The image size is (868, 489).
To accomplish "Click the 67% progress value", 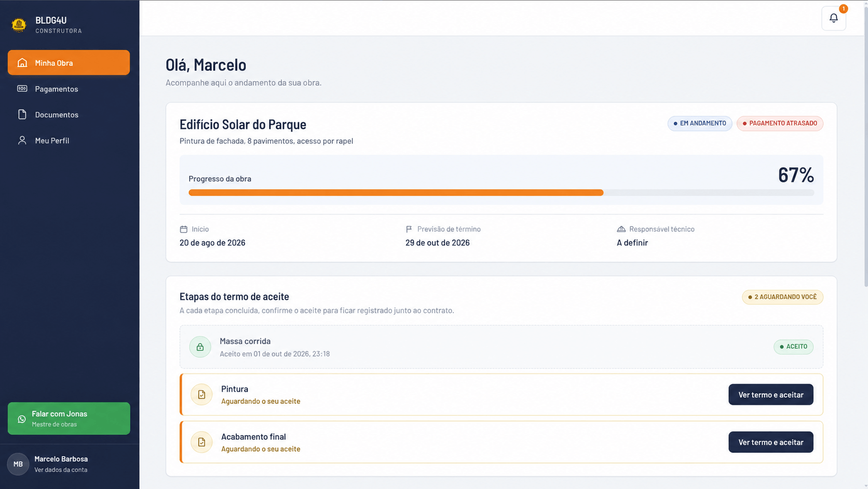I will (x=795, y=175).
